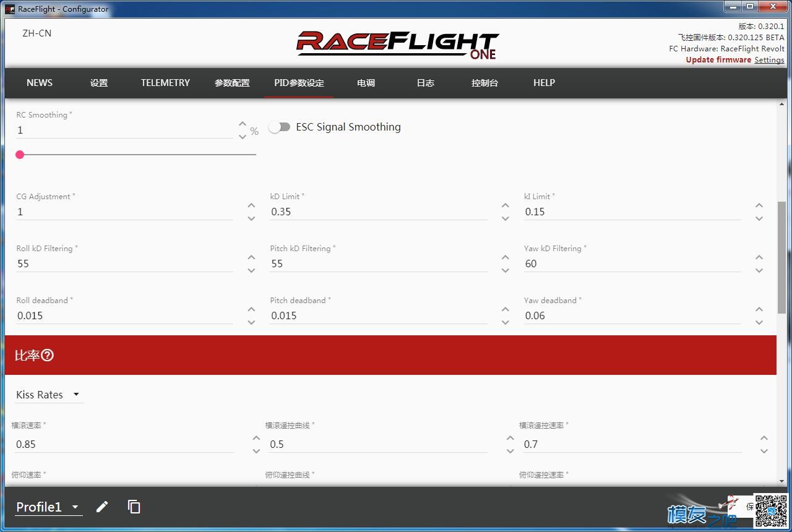This screenshot has height=532, width=792.
Task: Click the scrollbar up arrow
Action: (x=781, y=104)
